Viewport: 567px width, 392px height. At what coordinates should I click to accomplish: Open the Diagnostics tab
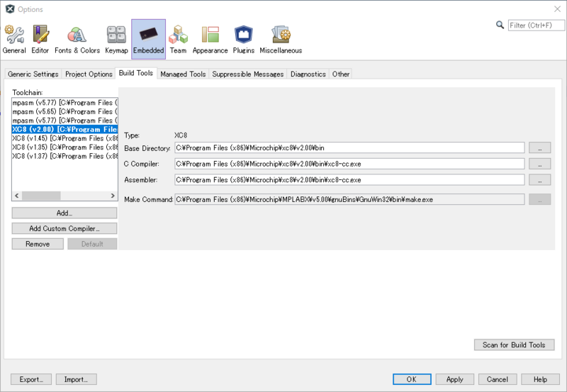[x=308, y=74]
